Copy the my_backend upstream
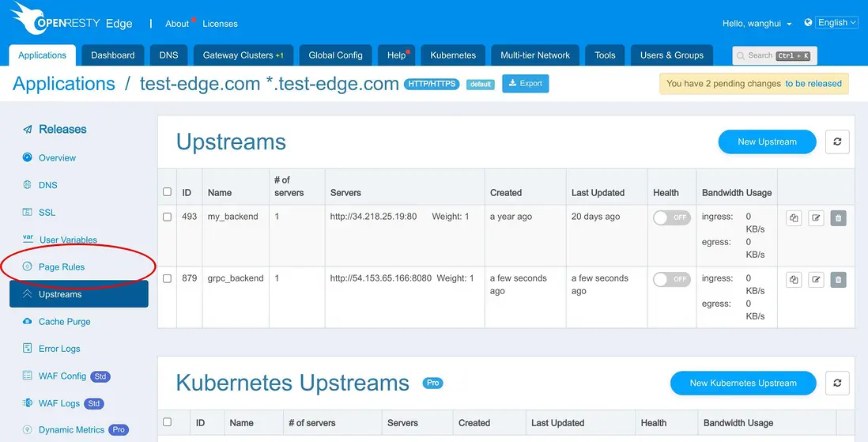This screenshot has width=868, height=442. pyautogui.click(x=794, y=217)
